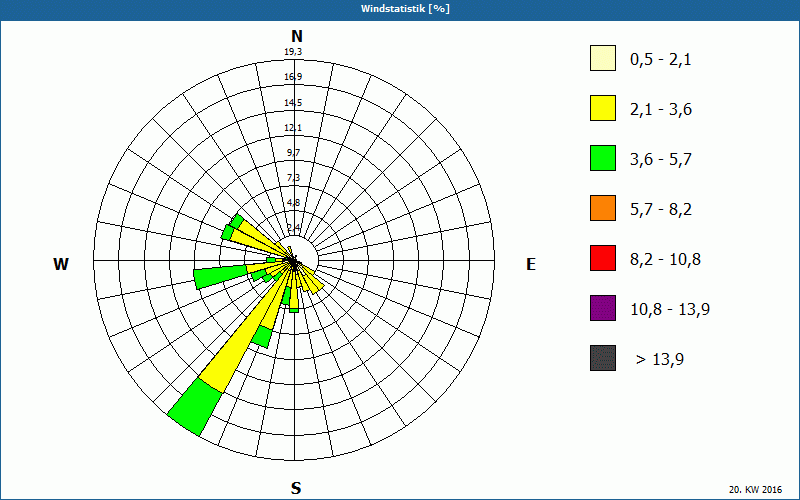This screenshot has width=800, height=500.
Task: Click the 16,9 radial axis value
Action: 293,77
